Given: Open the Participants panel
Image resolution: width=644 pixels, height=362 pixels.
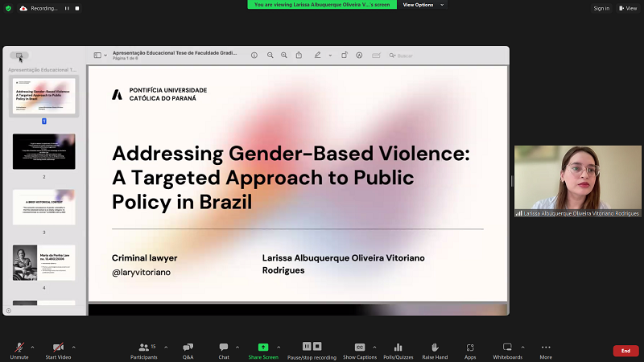Looking at the screenshot, I should pyautogui.click(x=144, y=347).
